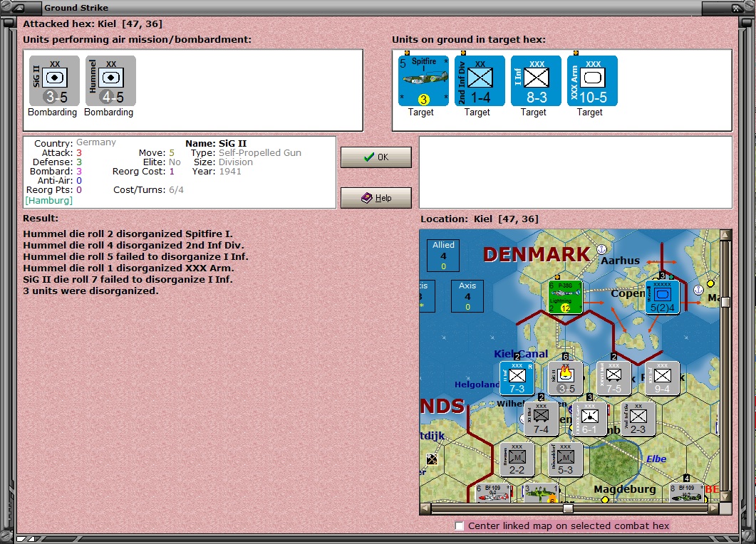Click the gray 7-4 motorized counter on map
Screen dimensions: 756x544
[x=541, y=419]
